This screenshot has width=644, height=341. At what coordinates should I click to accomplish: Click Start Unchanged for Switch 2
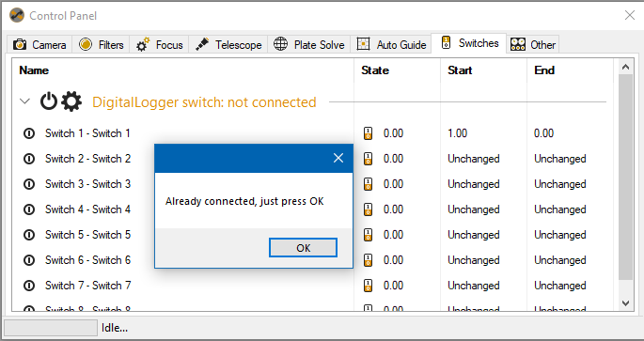pyautogui.click(x=474, y=159)
